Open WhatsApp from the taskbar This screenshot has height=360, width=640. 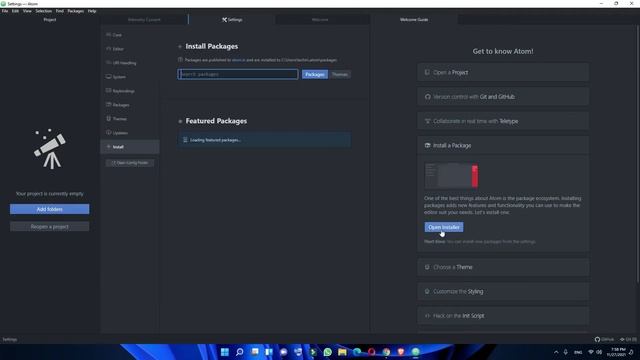click(x=327, y=352)
